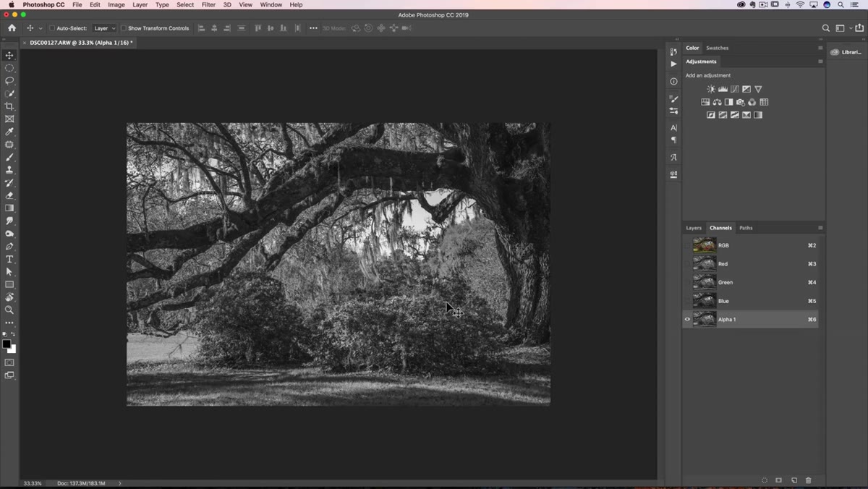
Task: Select the Horizontal Type tool
Action: pos(9,259)
